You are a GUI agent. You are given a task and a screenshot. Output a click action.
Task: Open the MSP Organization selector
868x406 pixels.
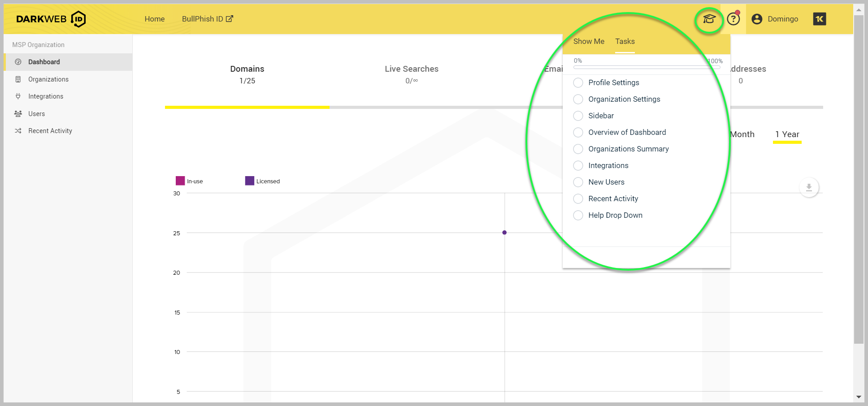point(38,44)
